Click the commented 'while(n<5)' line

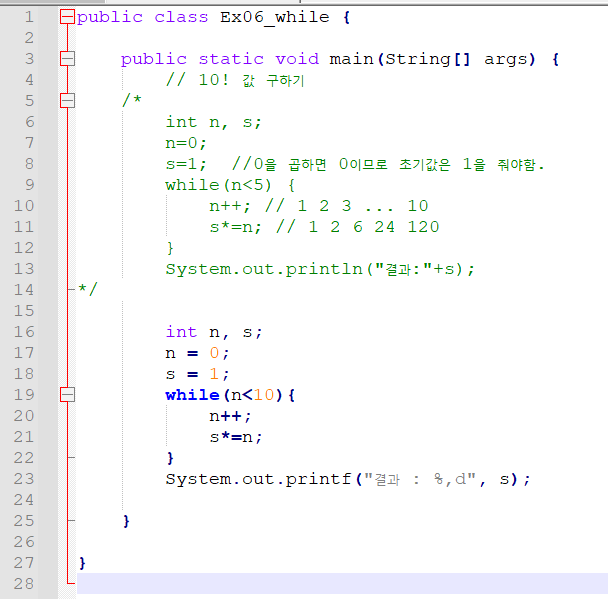230,185
